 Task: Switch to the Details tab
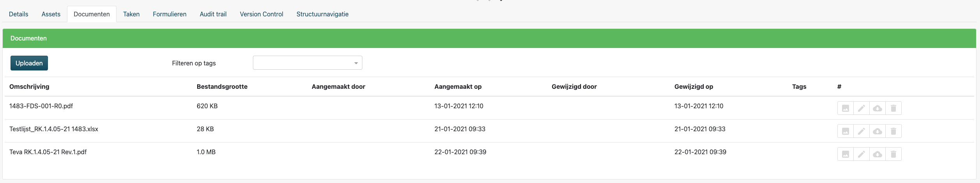[x=19, y=14]
